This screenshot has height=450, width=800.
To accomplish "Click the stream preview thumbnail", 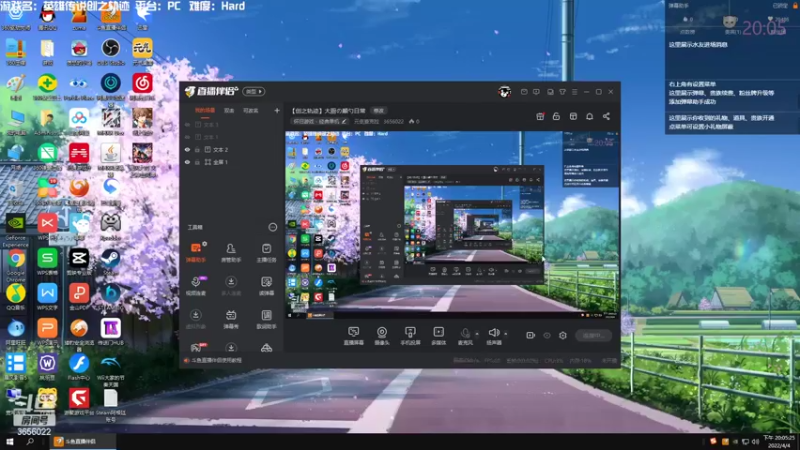I will pyautogui.click(x=452, y=224).
